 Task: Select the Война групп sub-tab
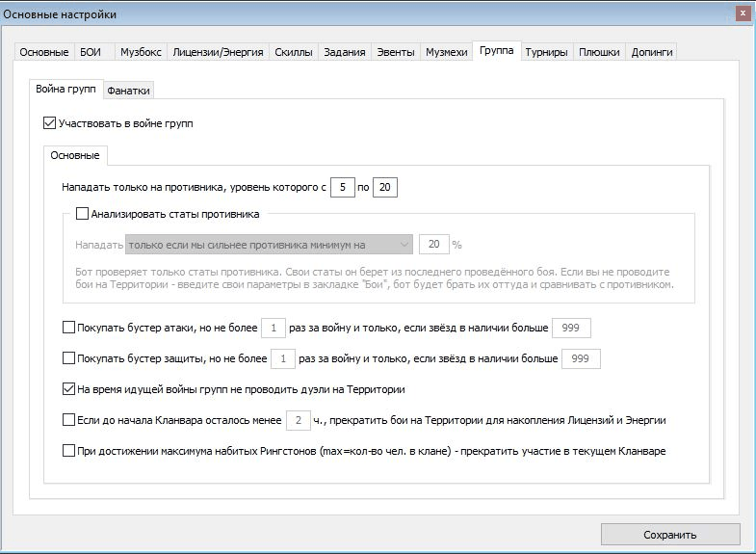66,89
